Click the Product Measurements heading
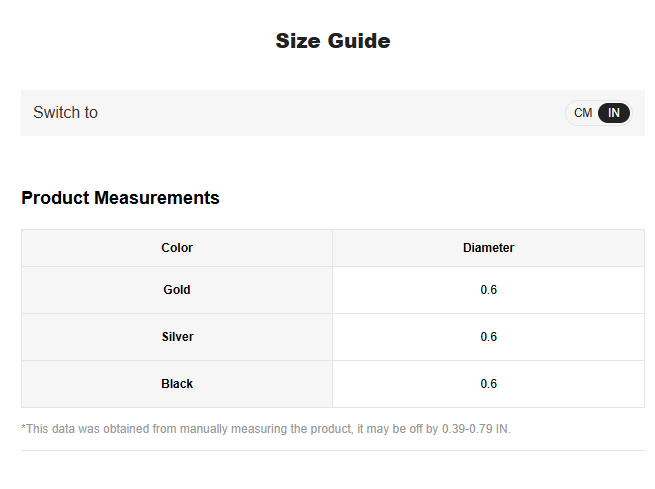 [x=120, y=198]
